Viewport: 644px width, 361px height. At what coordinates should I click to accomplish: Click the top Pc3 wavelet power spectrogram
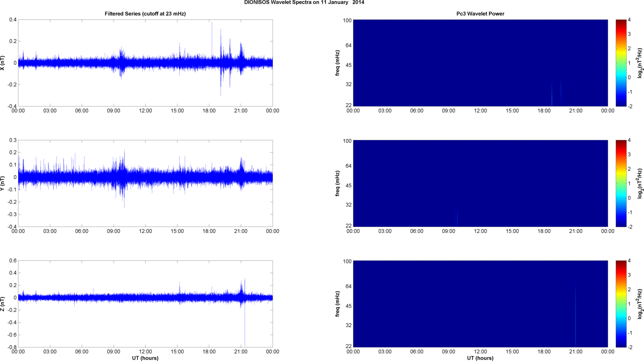pos(480,63)
